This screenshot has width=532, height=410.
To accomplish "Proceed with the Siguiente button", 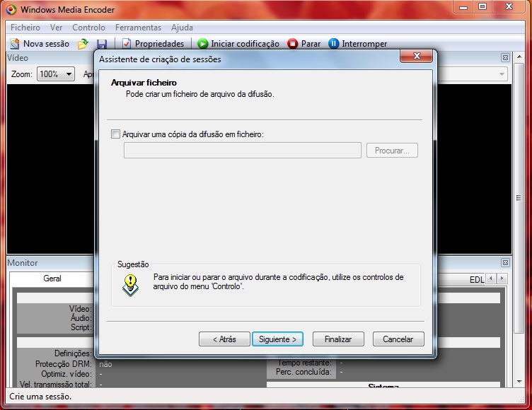I will pos(277,339).
